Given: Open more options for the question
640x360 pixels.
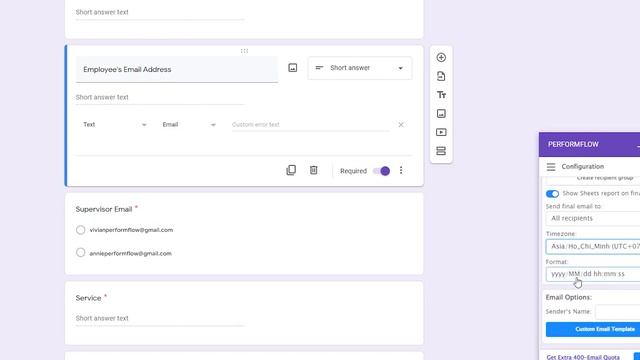Looking at the screenshot, I should pyautogui.click(x=401, y=170).
